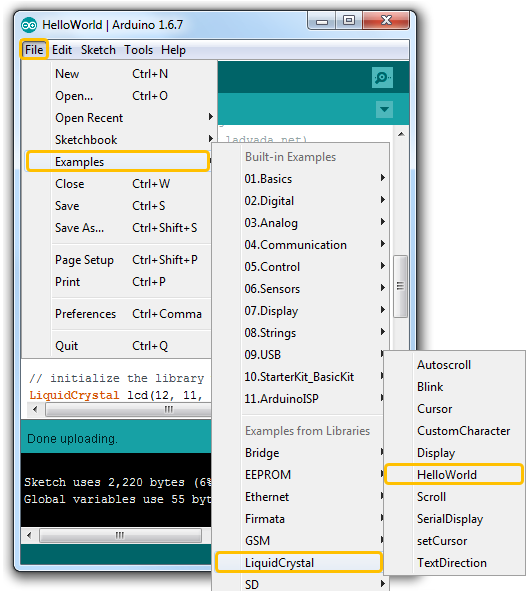Click the editor vertical scrollbar thumb
The image size is (531, 593).
tap(400, 286)
